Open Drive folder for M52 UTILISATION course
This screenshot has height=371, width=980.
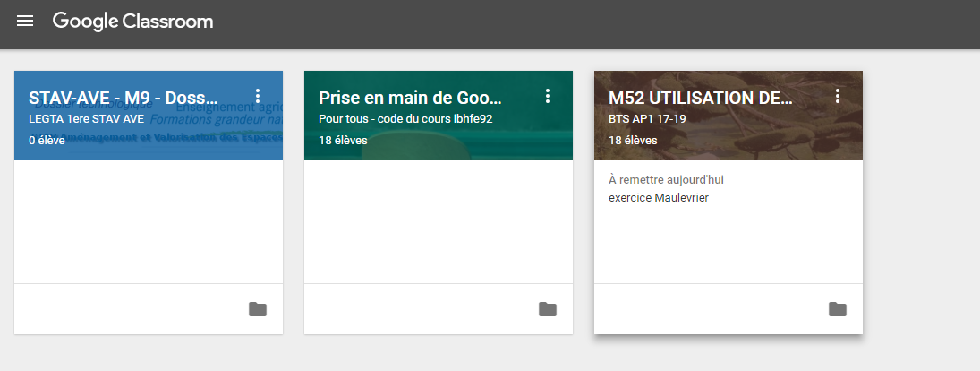838,309
